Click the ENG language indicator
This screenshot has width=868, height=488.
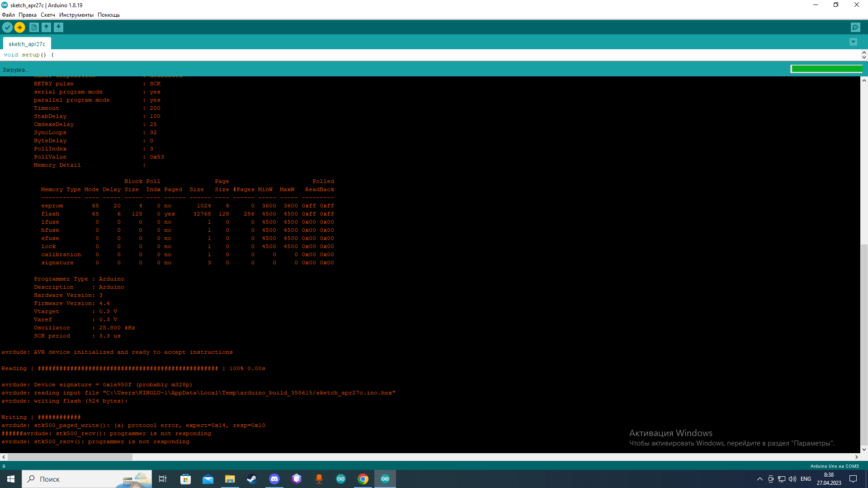pyautogui.click(x=806, y=479)
